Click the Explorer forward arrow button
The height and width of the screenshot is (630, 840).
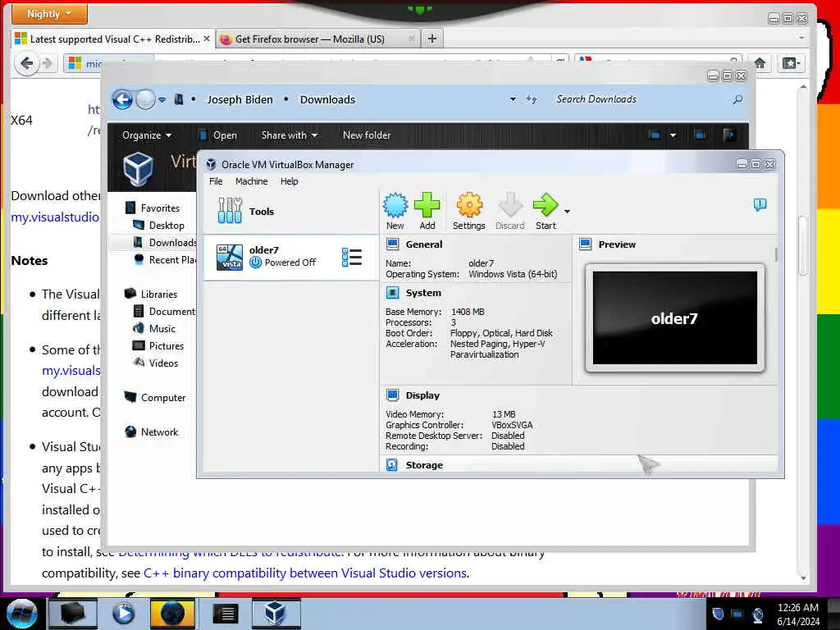(x=145, y=99)
